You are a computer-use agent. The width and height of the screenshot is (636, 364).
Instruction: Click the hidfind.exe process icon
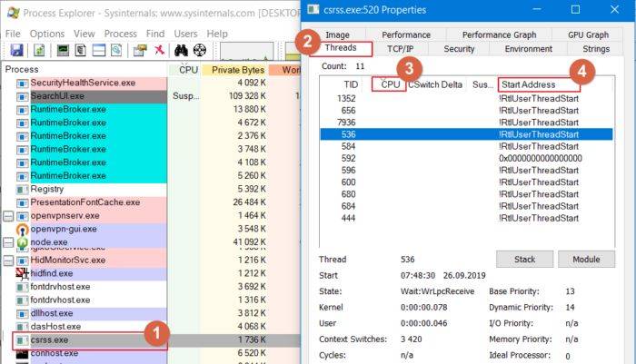click(23, 273)
